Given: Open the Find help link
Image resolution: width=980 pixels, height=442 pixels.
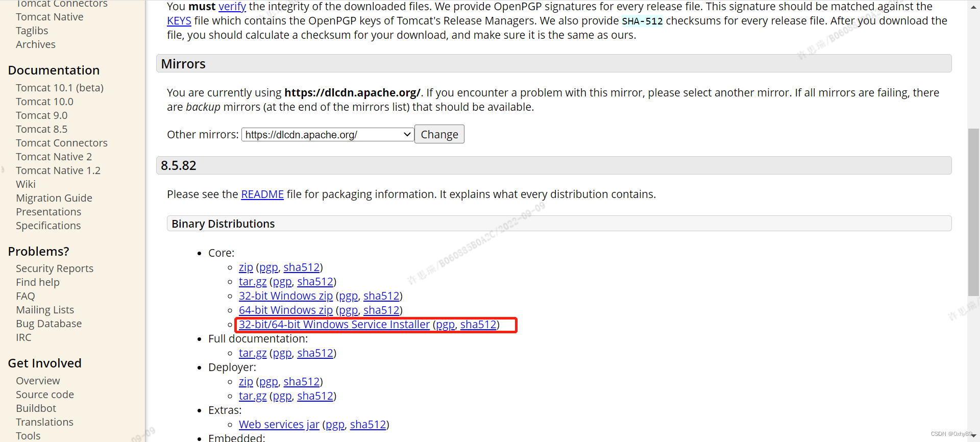Looking at the screenshot, I should [38, 282].
